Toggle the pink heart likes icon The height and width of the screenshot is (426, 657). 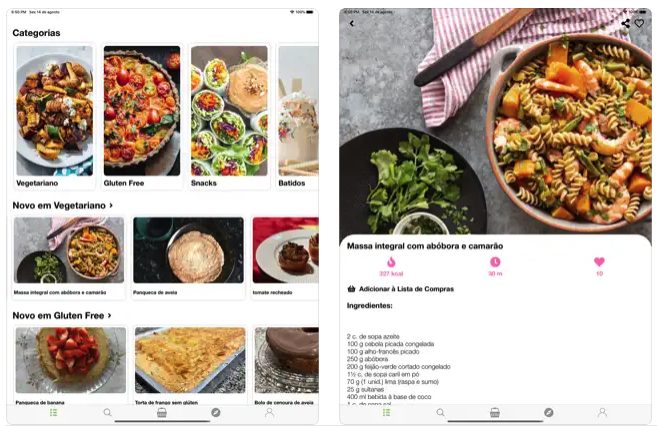pos(599,262)
